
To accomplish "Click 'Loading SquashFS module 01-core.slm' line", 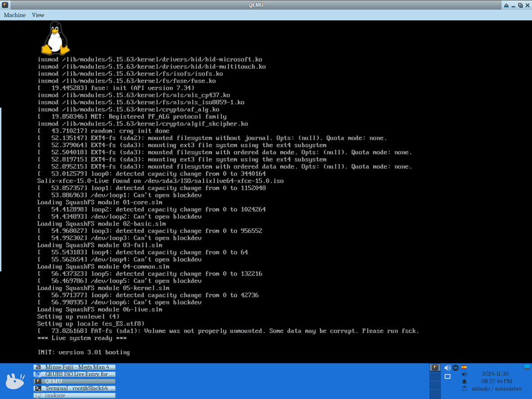I will (x=100, y=202).
